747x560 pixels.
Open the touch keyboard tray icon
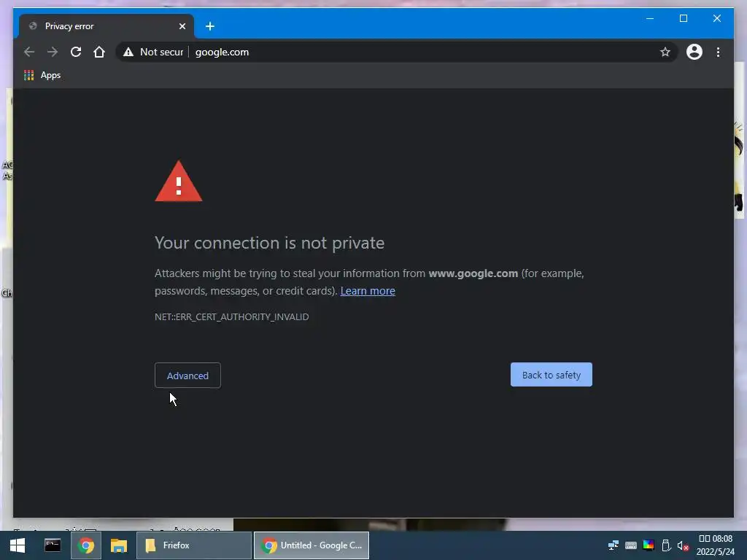[631, 545]
